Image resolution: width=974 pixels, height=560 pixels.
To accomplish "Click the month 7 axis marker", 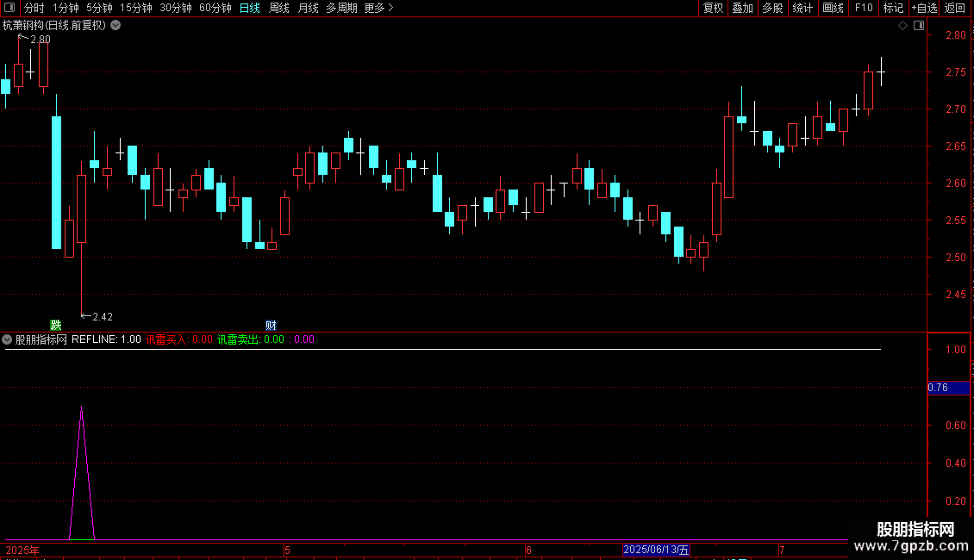I will (x=782, y=550).
